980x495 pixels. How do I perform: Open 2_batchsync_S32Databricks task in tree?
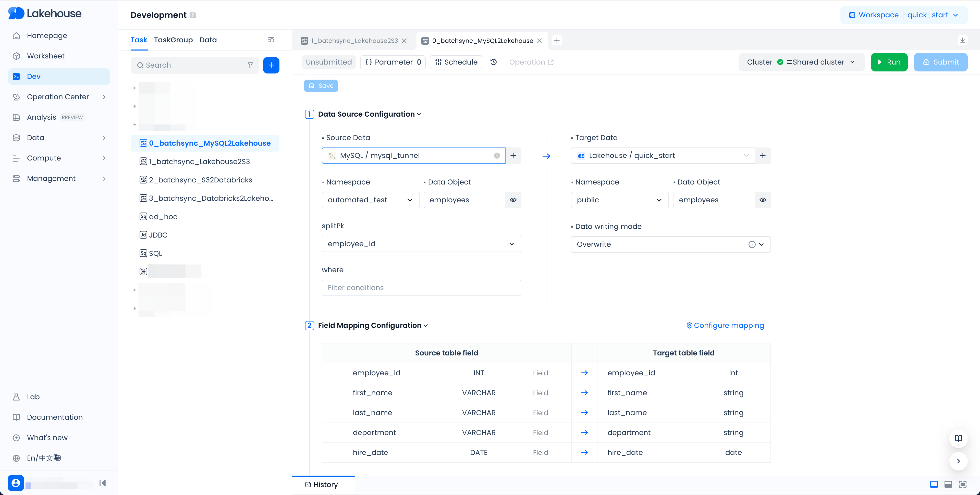pos(200,180)
